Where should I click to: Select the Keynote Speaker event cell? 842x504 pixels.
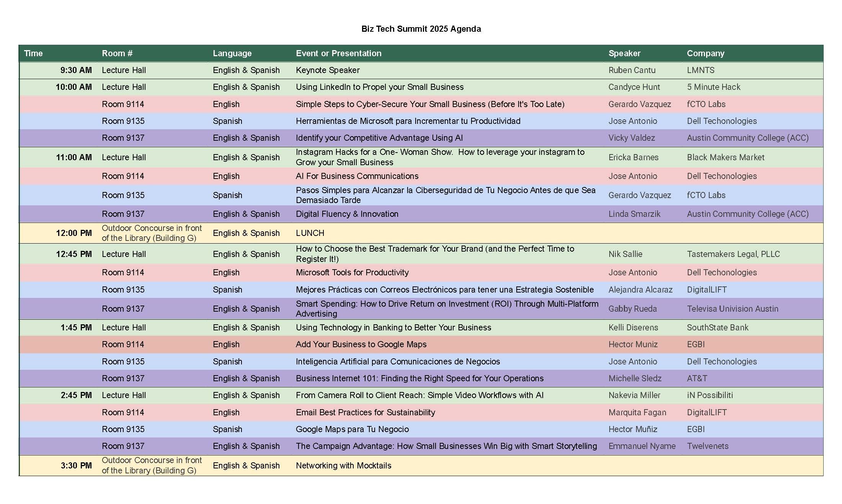pyautogui.click(x=328, y=70)
